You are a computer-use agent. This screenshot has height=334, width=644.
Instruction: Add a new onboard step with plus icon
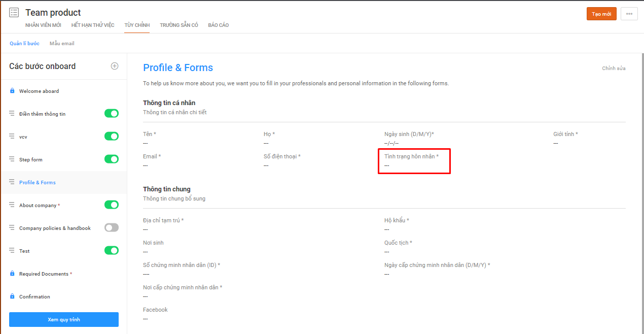[115, 66]
